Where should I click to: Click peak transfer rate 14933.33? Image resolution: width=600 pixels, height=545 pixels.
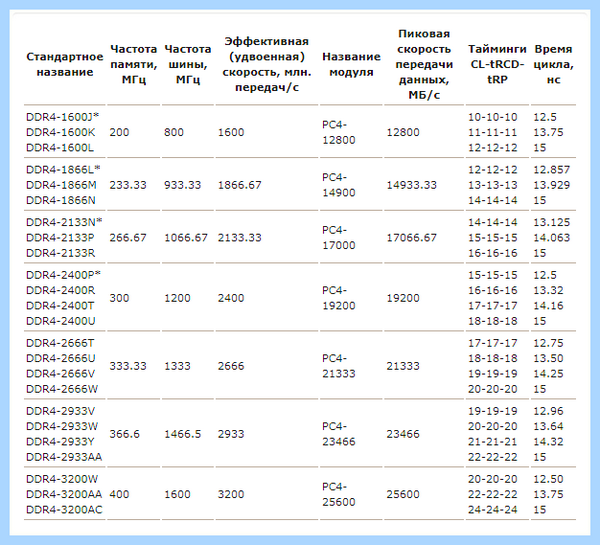tap(411, 185)
